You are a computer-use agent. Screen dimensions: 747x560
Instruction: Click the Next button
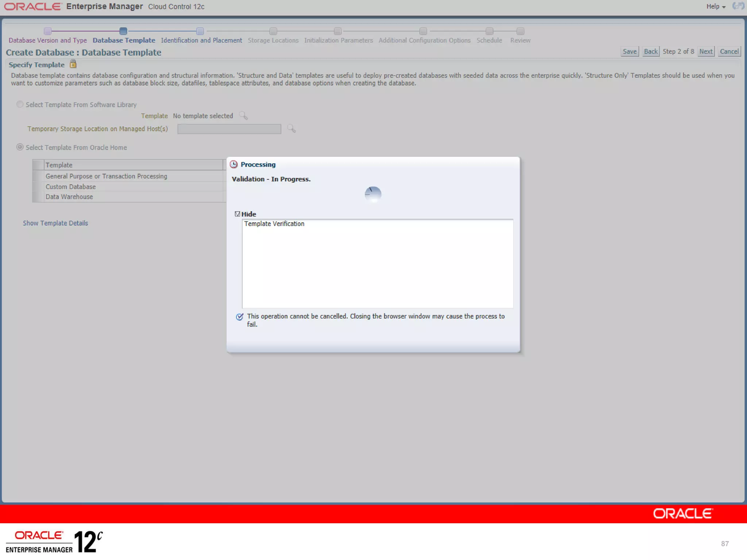[706, 51]
